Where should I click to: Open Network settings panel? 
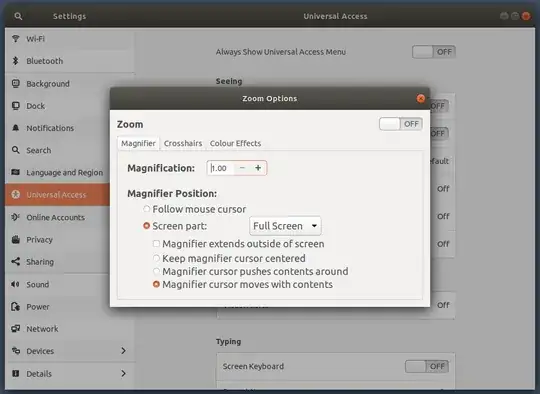click(x=69, y=329)
